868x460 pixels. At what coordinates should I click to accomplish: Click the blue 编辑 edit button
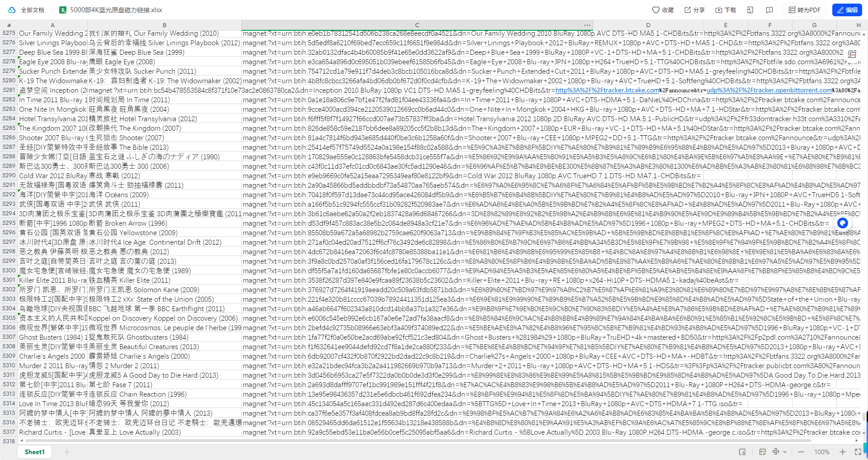point(847,10)
